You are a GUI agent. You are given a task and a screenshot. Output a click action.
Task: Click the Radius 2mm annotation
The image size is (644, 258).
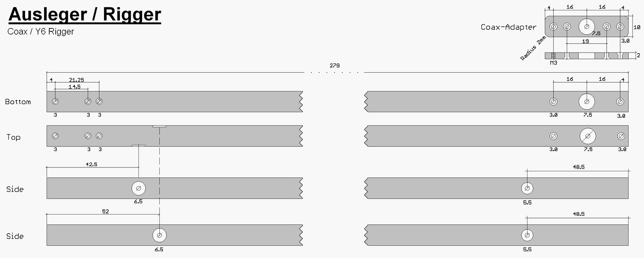click(x=533, y=48)
